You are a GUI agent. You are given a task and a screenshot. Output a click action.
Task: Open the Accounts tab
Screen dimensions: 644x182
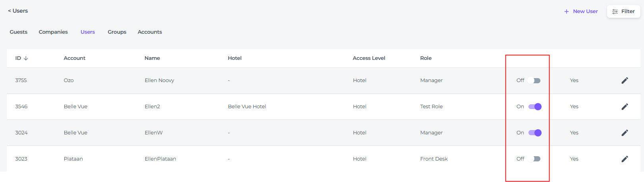[x=150, y=32]
